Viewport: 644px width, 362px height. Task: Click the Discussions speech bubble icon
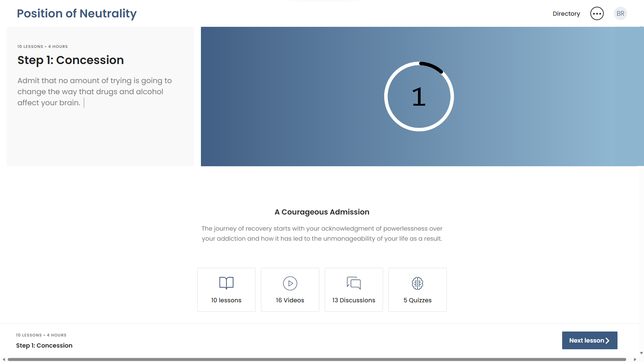(x=354, y=283)
